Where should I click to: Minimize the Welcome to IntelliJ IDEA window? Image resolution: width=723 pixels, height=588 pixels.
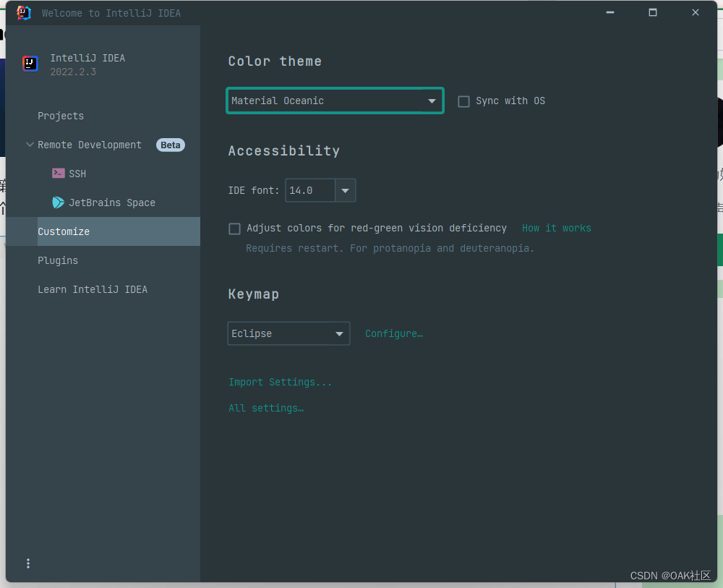click(610, 12)
